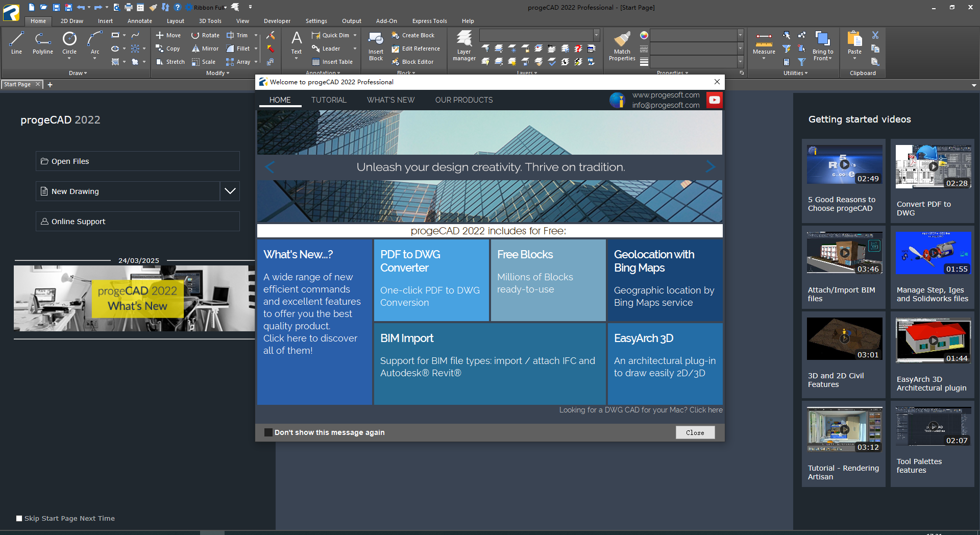The height and width of the screenshot is (535, 980).
Task: Play the Tool Palettes features video
Action: click(x=933, y=426)
